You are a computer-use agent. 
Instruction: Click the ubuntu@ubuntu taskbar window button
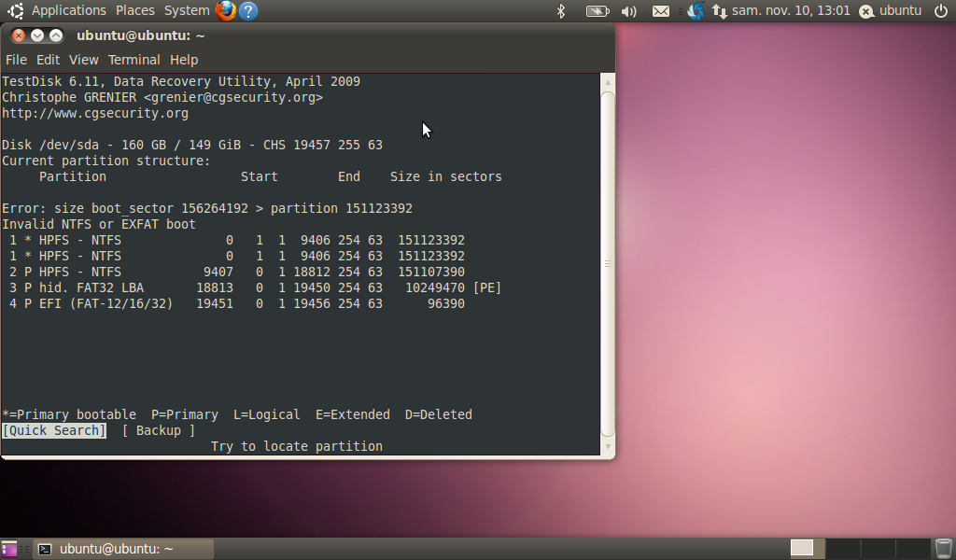(123, 549)
